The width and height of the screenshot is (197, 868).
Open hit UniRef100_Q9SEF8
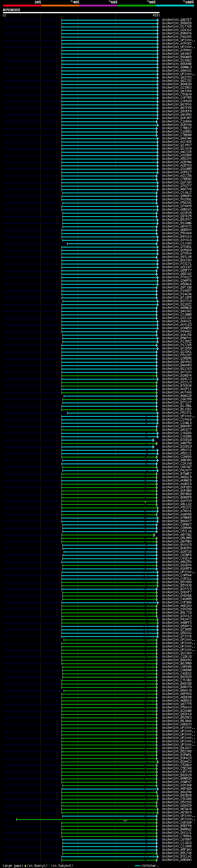[176, 111]
